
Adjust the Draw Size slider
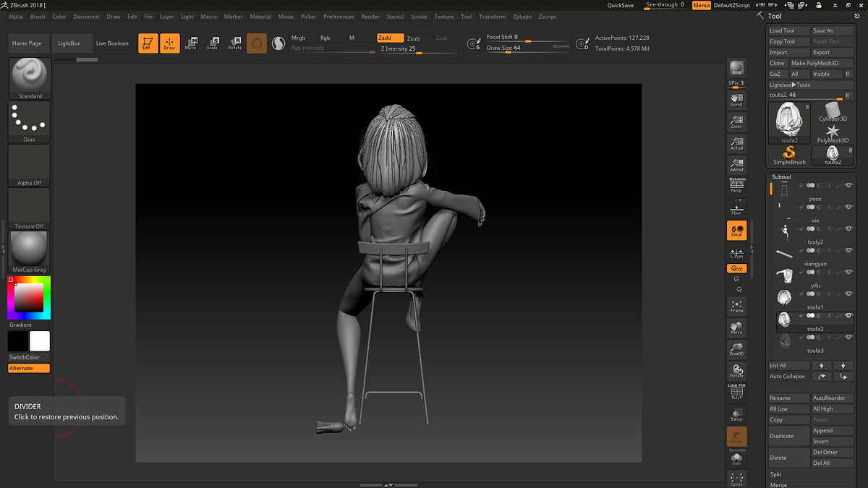point(528,48)
